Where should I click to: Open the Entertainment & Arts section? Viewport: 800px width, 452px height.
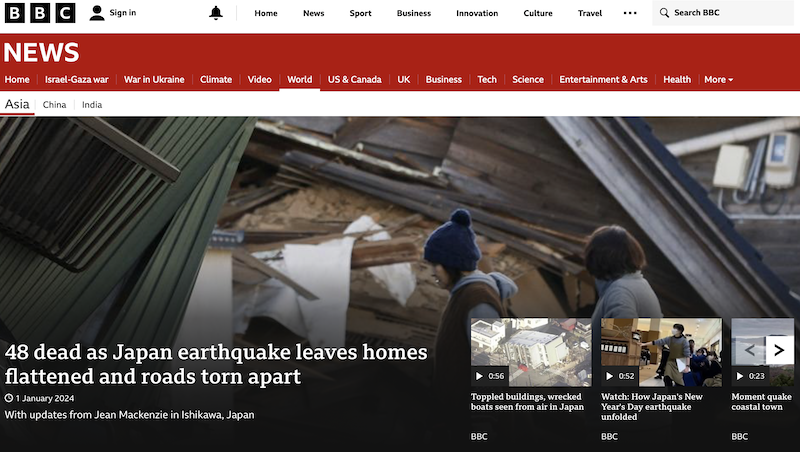click(603, 80)
